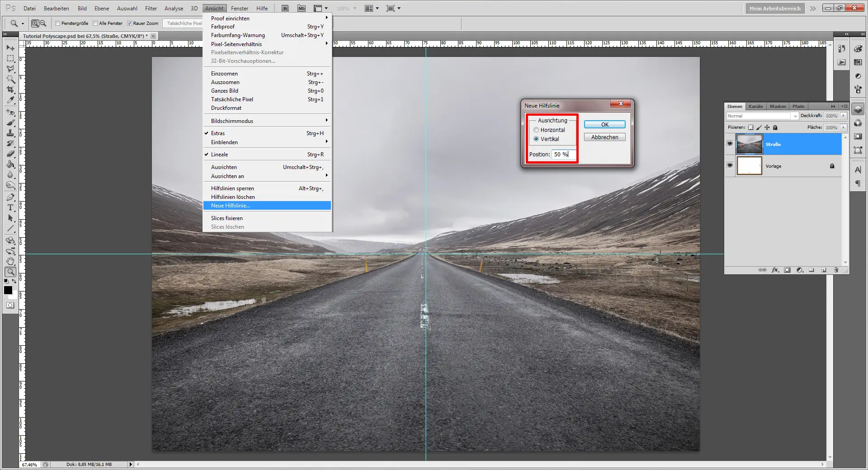Screen dimensions: 868x470
Task: Select the Zoom tool in the toolbar
Action: [x=10, y=272]
